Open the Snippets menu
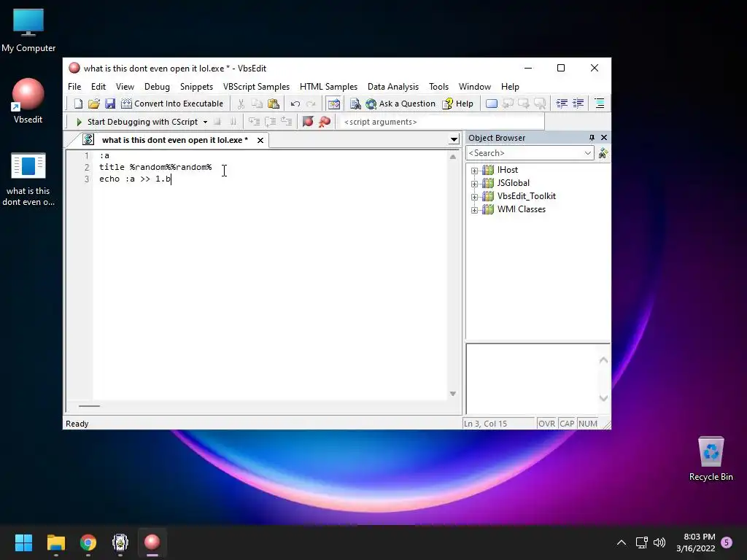The width and height of the screenshot is (747, 560). click(x=196, y=87)
